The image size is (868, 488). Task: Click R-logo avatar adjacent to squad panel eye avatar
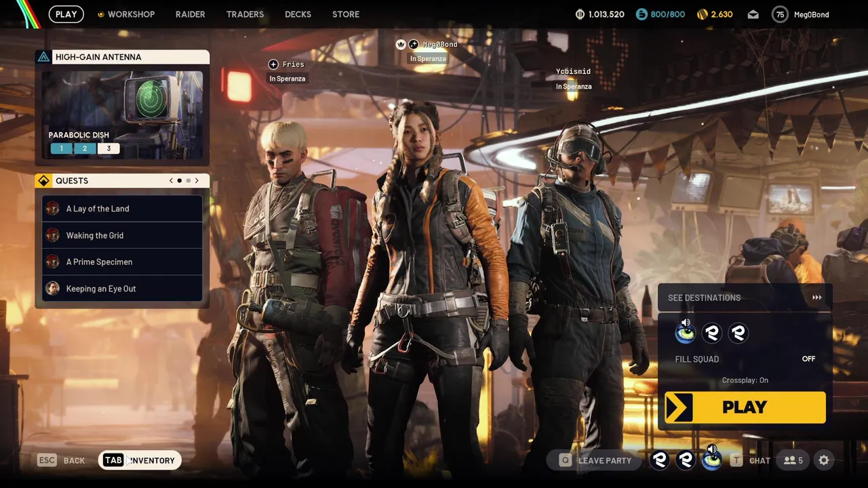711,333
